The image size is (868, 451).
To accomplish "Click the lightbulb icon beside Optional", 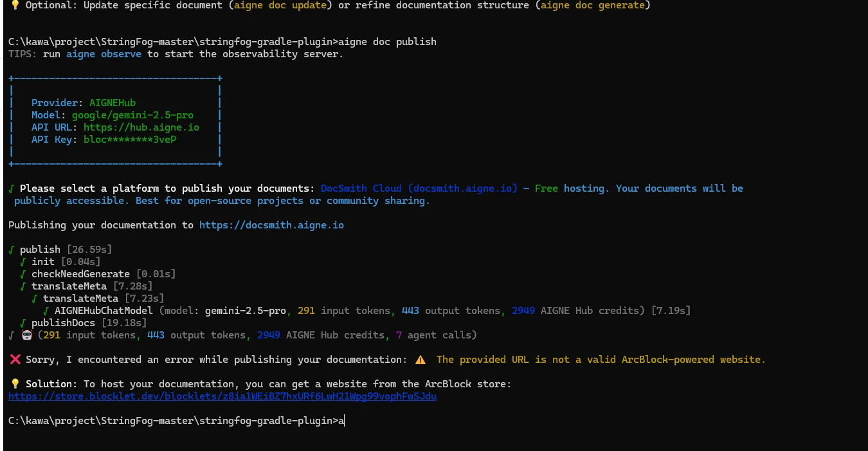I will (x=14, y=5).
